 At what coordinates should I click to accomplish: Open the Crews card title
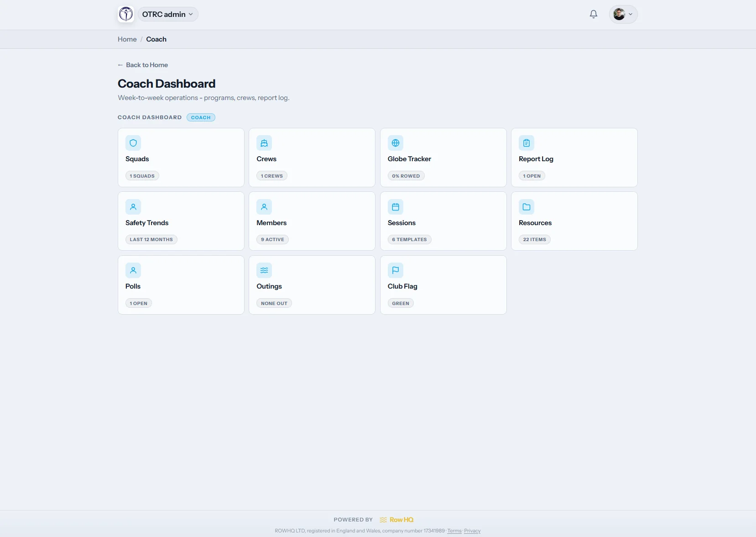(266, 159)
